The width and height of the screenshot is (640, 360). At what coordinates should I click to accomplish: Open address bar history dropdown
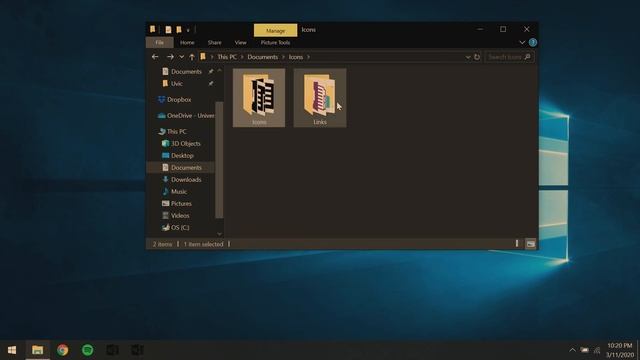coord(468,57)
